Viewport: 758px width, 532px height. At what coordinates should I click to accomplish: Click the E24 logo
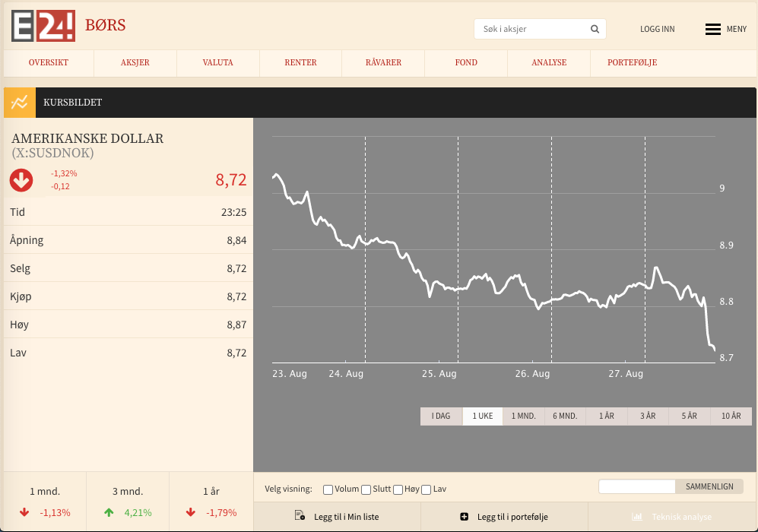tap(43, 25)
